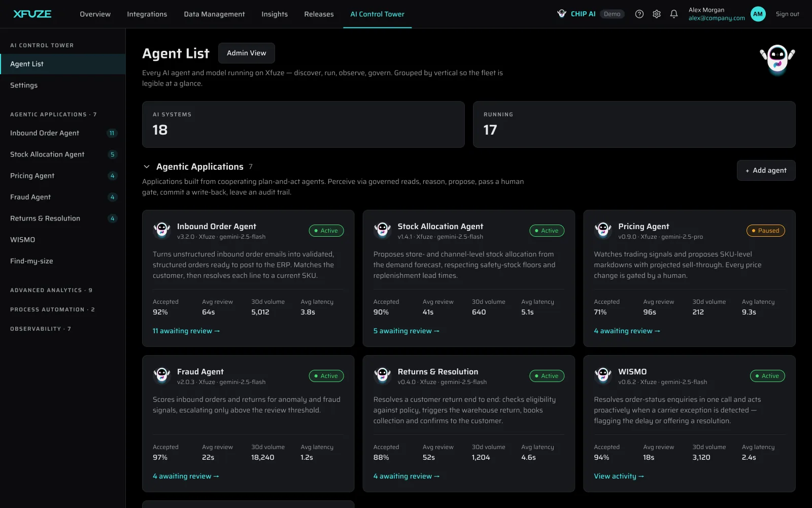Screen dimensions: 812x508
Task: Click the CHIP AI robot icon
Action: 562,14
